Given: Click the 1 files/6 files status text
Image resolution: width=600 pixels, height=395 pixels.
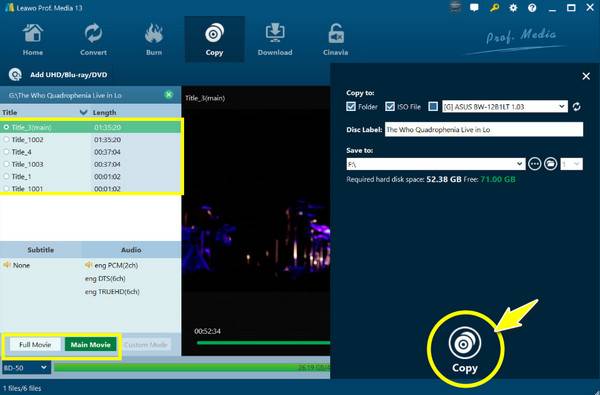Looking at the screenshot, I should 22,388.
